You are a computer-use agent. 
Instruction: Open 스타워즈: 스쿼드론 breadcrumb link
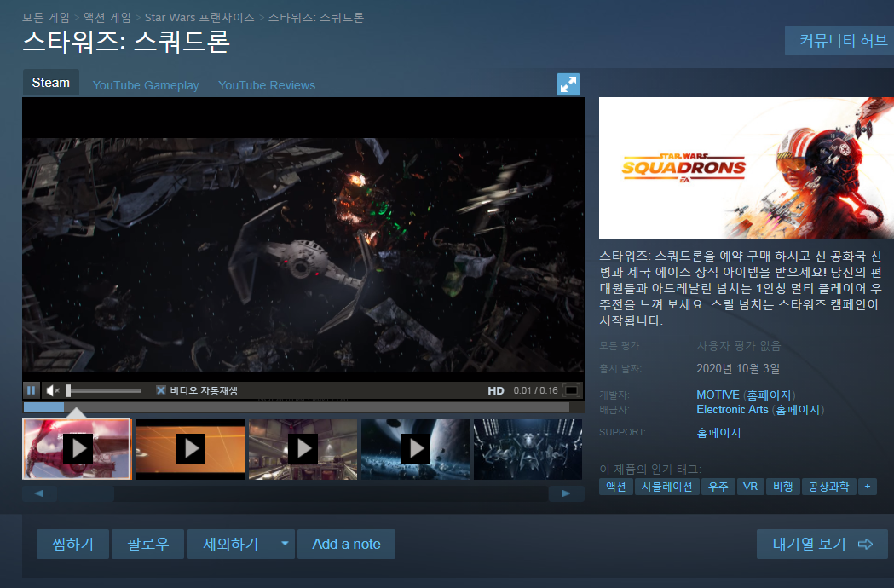[316, 18]
